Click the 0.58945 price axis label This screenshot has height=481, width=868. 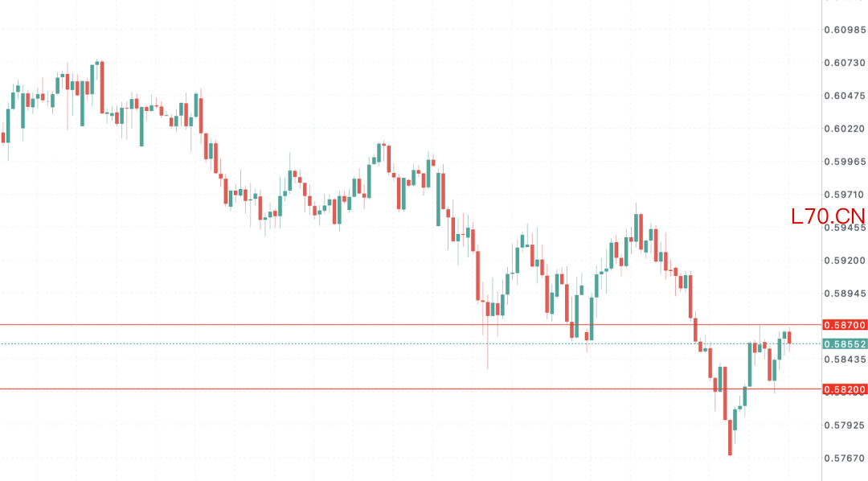(845, 294)
